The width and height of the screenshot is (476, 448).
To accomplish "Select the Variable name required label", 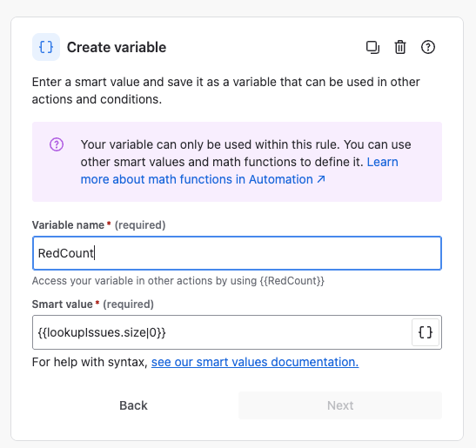I will pos(98,225).
